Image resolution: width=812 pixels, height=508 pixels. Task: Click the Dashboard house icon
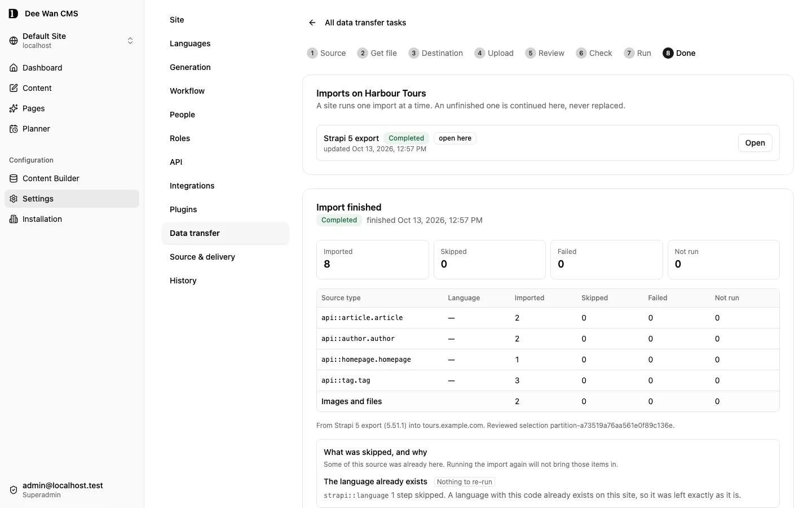14,68
